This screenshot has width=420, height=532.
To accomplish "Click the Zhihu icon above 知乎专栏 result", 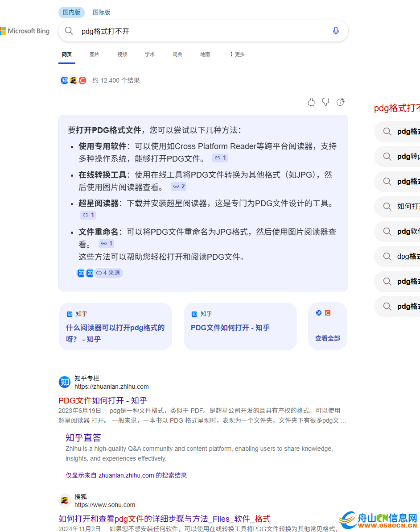I will 65,382.
